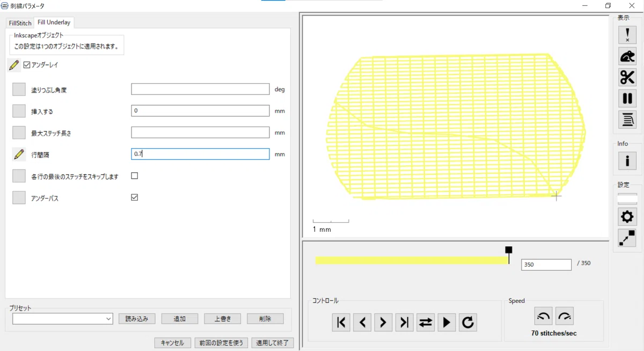
Task: Toggle the page display icon
Action: (x=627, y=120)
